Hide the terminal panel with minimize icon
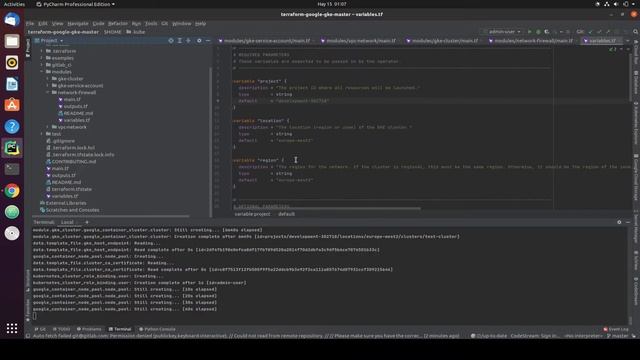The image size is (640, 360). pos(628,222)
